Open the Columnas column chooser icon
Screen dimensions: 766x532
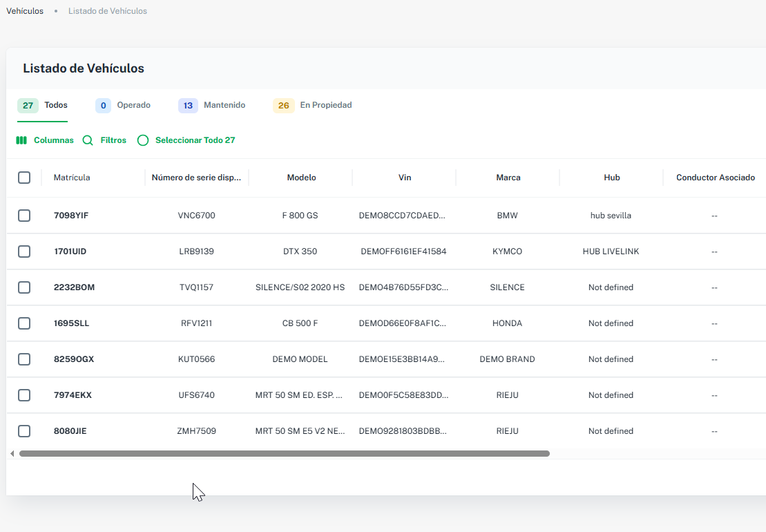point(21,140)
